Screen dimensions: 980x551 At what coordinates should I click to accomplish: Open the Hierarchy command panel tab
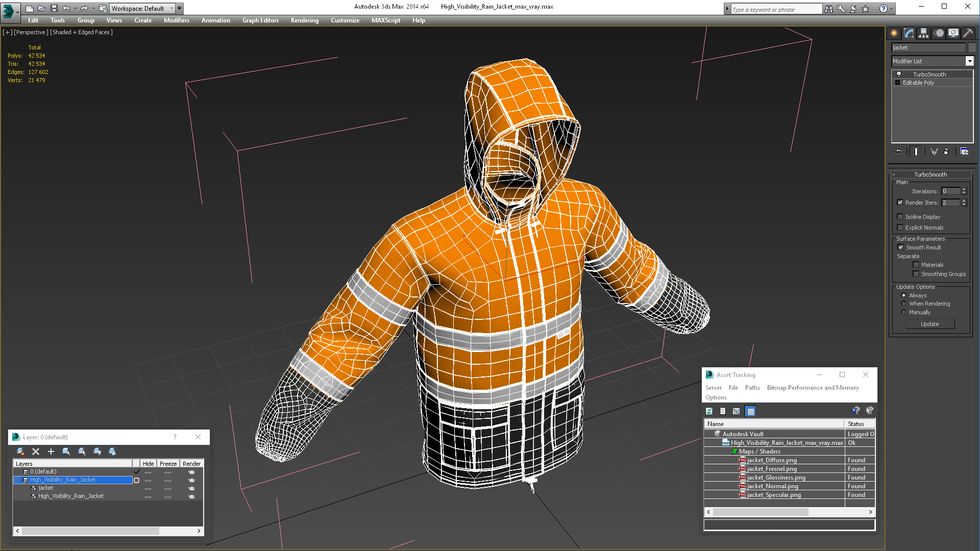pyautogui.click(x=923, y=33)
